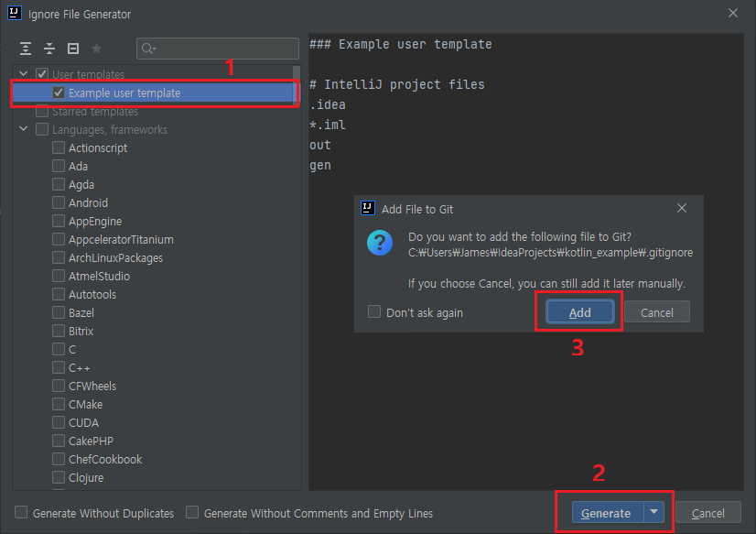756x534 pixels.
Task: Select the Android tree row label
Action: point(88,203)
